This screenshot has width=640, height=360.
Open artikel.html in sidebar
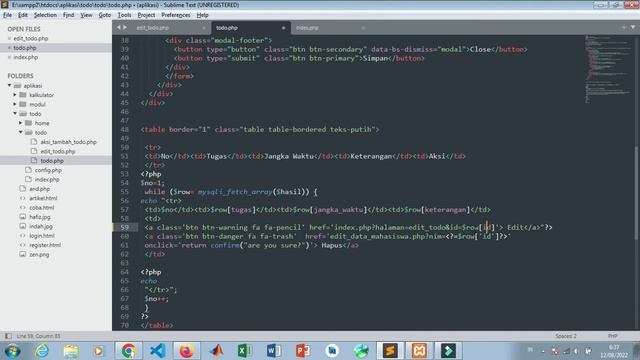click(x=43, y=198)
